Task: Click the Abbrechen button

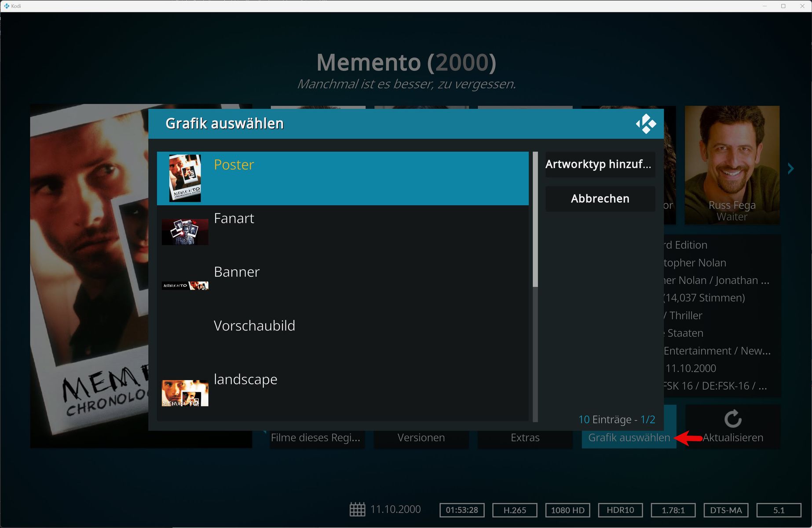Action: click(600, 199)
